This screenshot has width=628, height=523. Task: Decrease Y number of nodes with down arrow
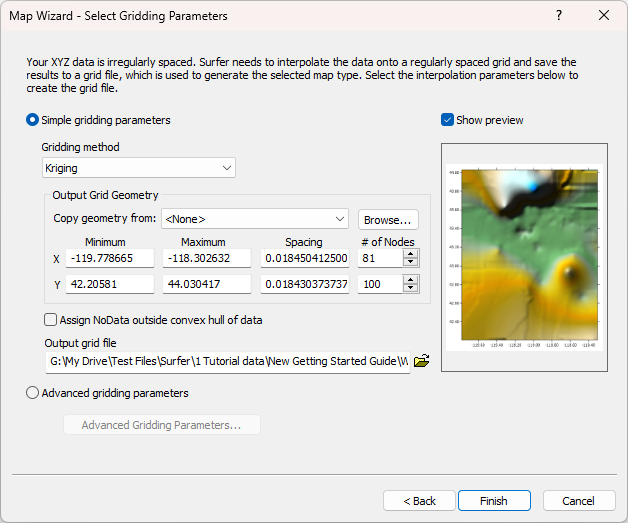[x=411, y=288]
